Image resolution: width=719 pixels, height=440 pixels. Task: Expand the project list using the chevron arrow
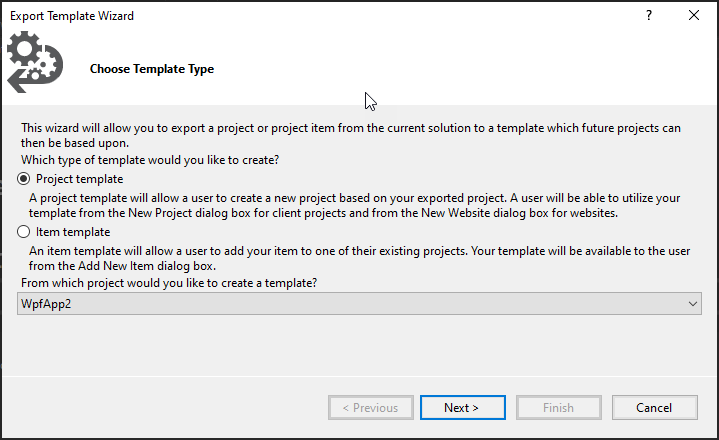click(x=692, y=304)
